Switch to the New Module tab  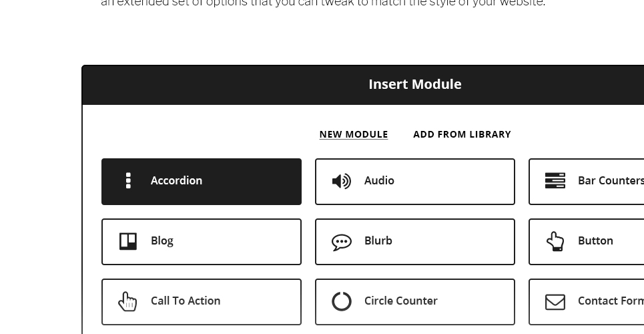coord(354,134)
